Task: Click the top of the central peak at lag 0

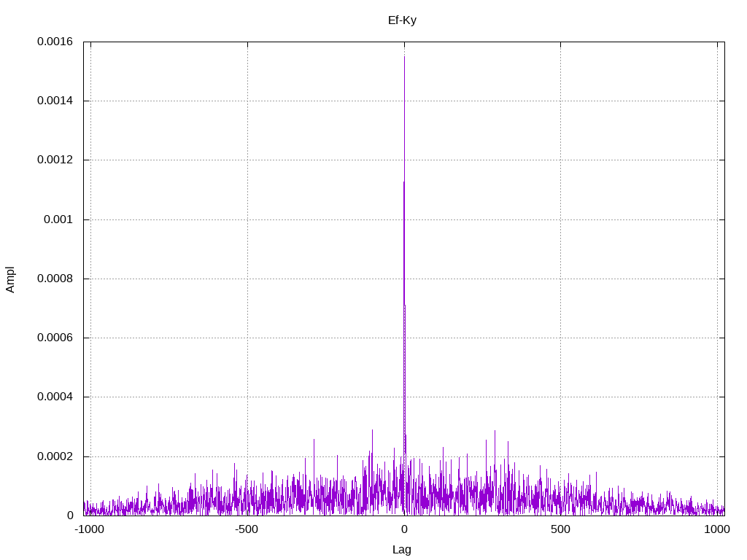Action: 404,57
